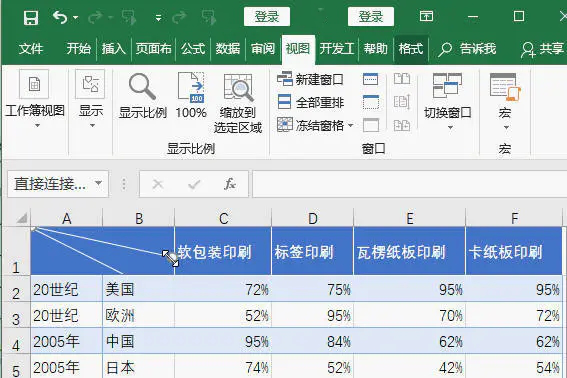Click the Name Box showing 直接连接
The image size is (567, 378).
click(51, 184)
